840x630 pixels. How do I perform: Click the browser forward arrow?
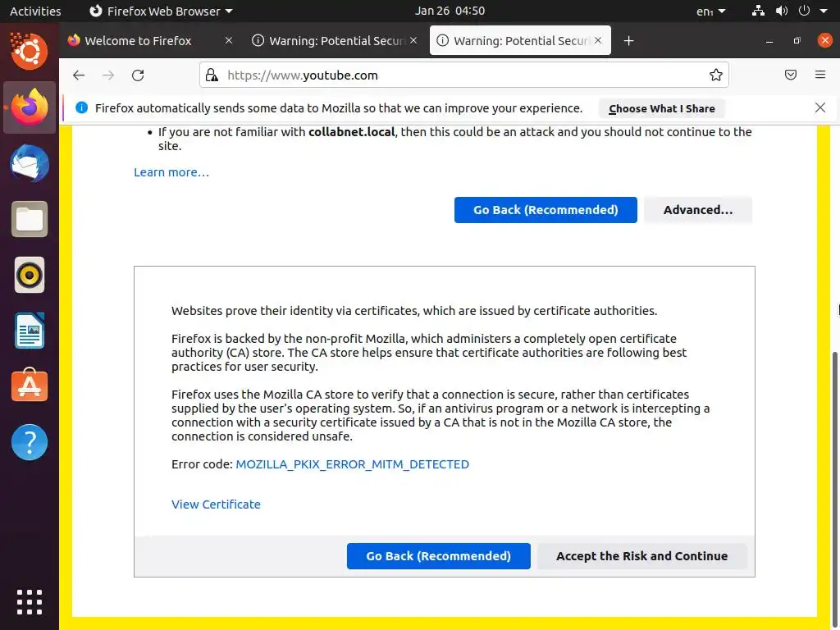[108, 75]
